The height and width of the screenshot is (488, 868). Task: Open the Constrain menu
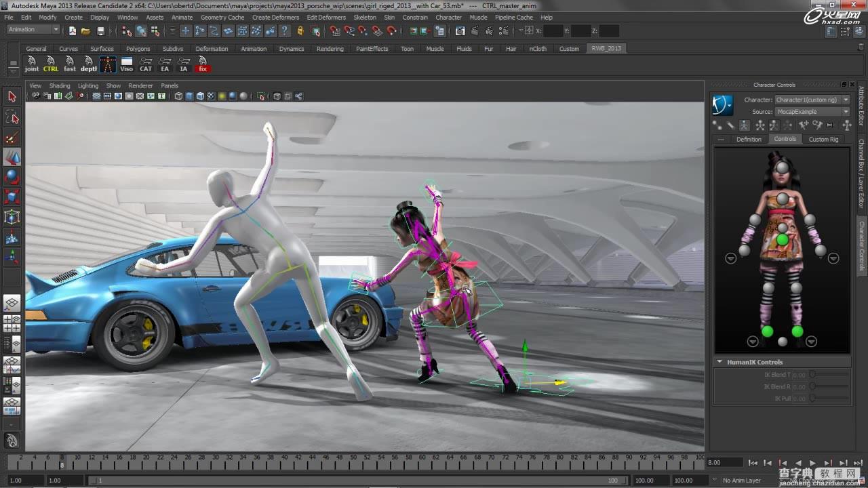[x=415, y=18]
